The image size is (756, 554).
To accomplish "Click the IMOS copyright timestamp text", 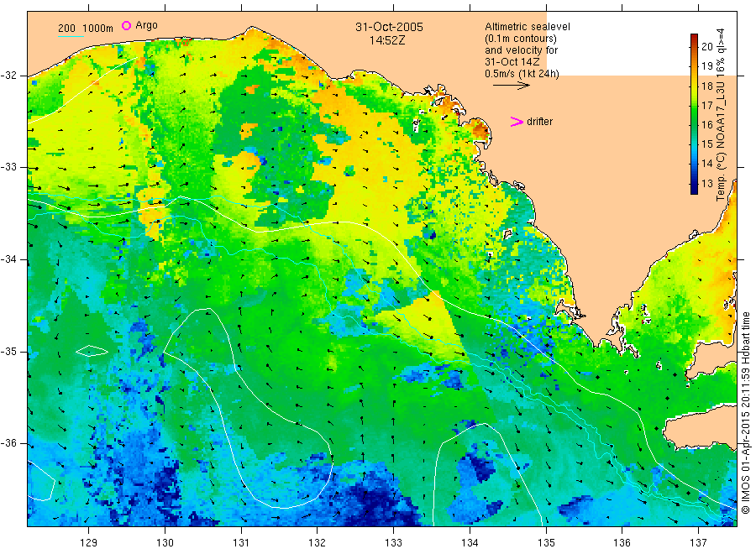I will point(745,412).
